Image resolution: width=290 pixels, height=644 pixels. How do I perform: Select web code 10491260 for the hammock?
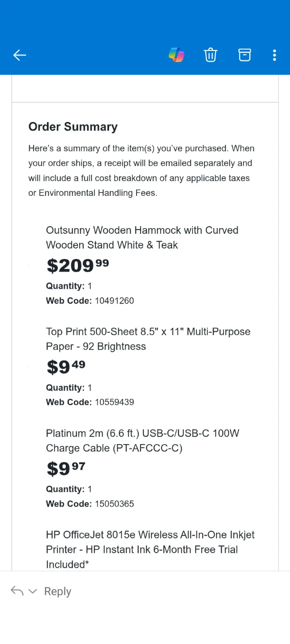click(x=115, y=301)
